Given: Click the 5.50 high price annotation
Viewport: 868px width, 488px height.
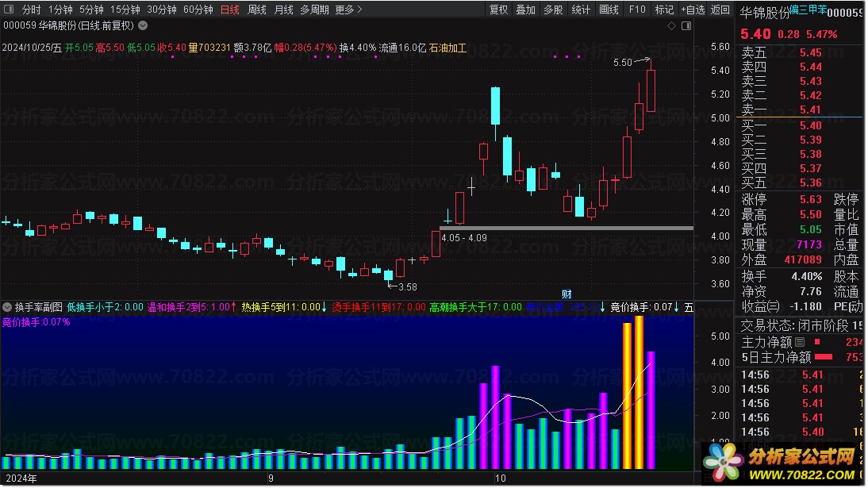Looking at the screenshot, I should (x=623, y=63).
